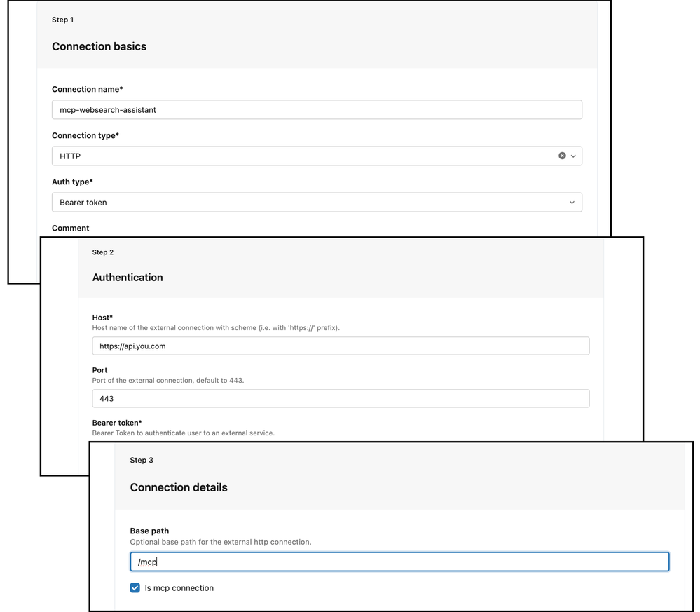Screen dimensions: 700x612
Task: Click the Host* field label
Action: [102, 318]
